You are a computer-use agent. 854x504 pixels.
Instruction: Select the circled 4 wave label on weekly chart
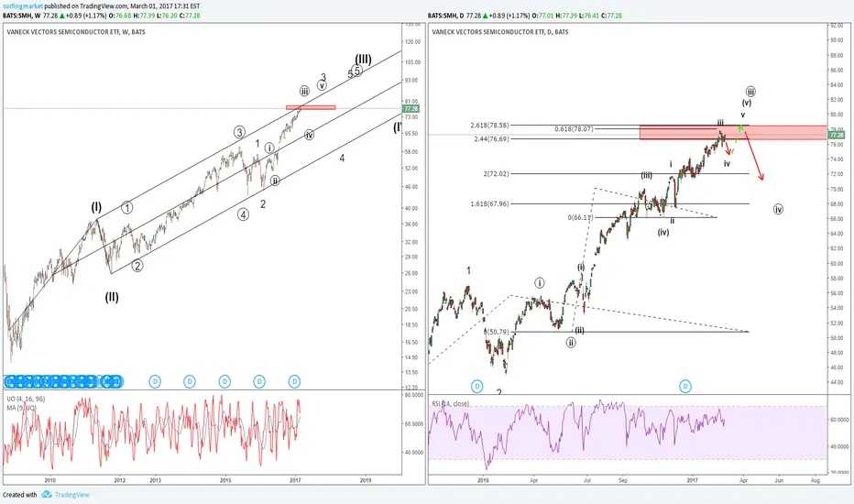pos(243,214)
